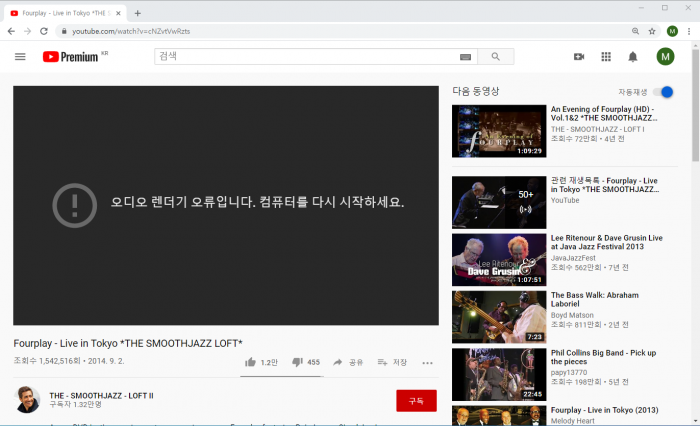
Task: Click the Bass Walk 7:23 thumbnail
Action: [499, 317]
